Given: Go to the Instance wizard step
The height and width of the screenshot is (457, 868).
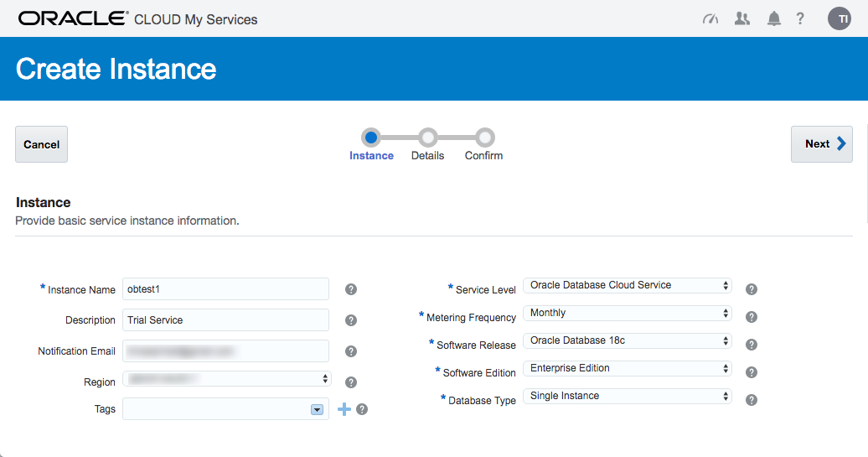Looking at the screenshot, I should click(x=371, y=138).
